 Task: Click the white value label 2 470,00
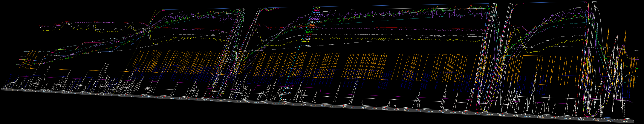pos(316,15)
